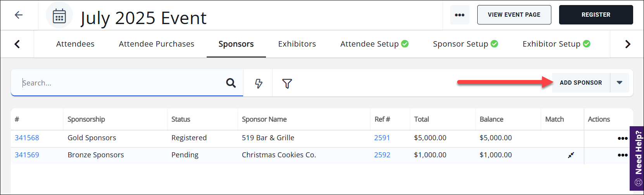
Task: Open the three-dot menu beside View Event Page
Action: (459, 15)
